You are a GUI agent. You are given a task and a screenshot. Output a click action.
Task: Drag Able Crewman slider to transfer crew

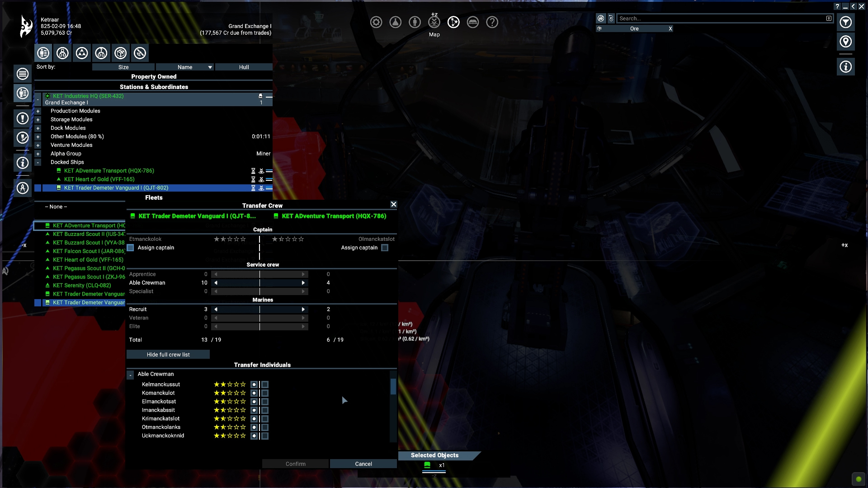259,282
